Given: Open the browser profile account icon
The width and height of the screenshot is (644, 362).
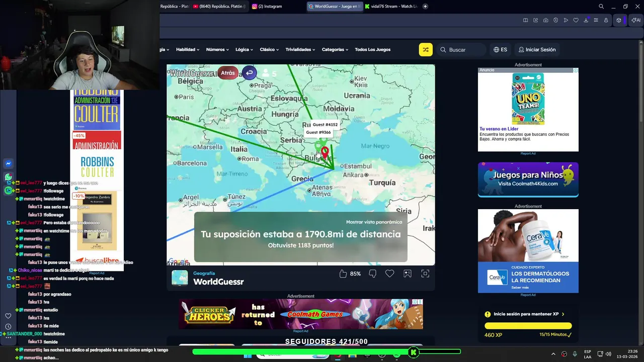Looking at the screenshot, I should [606, 20].
